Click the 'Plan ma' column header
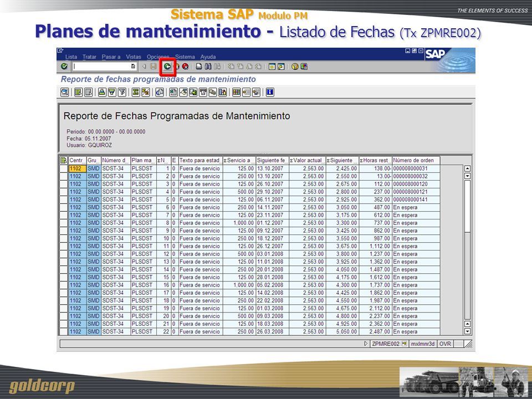This screenshot has height=399, width=532. coord(144,160)
